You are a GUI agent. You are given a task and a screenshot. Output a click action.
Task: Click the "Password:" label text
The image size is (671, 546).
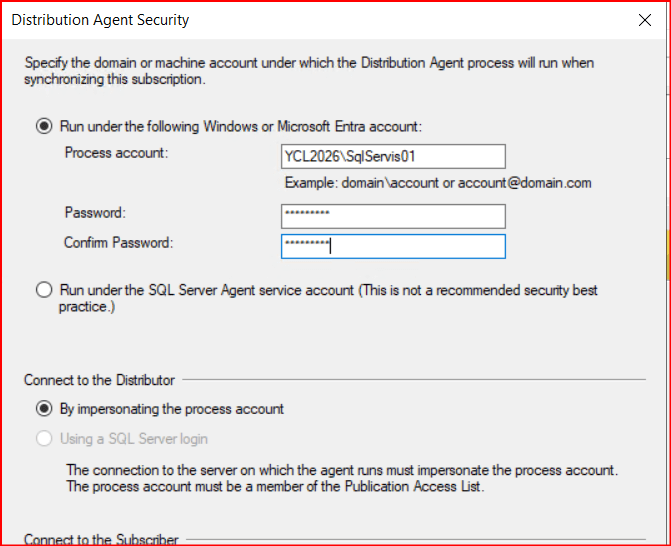(96, 213)
